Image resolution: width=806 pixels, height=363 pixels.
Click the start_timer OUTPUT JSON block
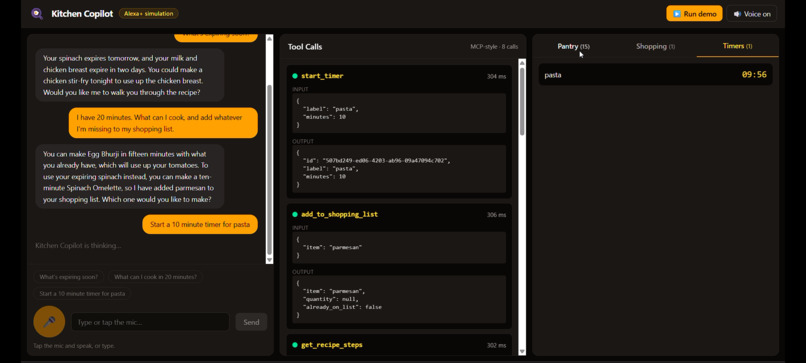coord(399,169)
